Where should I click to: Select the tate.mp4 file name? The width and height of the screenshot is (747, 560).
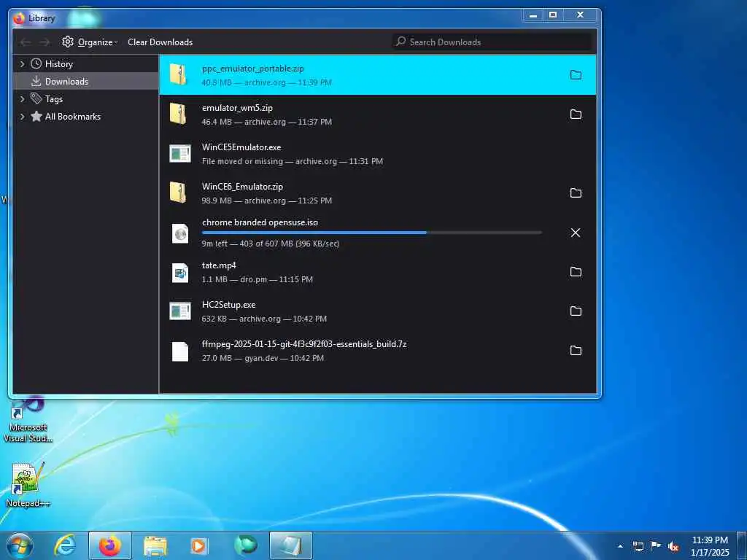pos(219,265)
